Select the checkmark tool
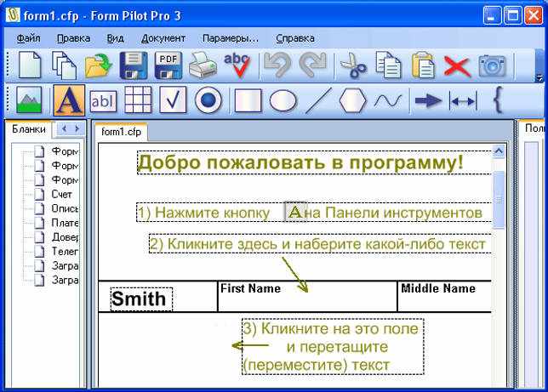The height and width of the screenshot is (392, 548). point(173,100)
